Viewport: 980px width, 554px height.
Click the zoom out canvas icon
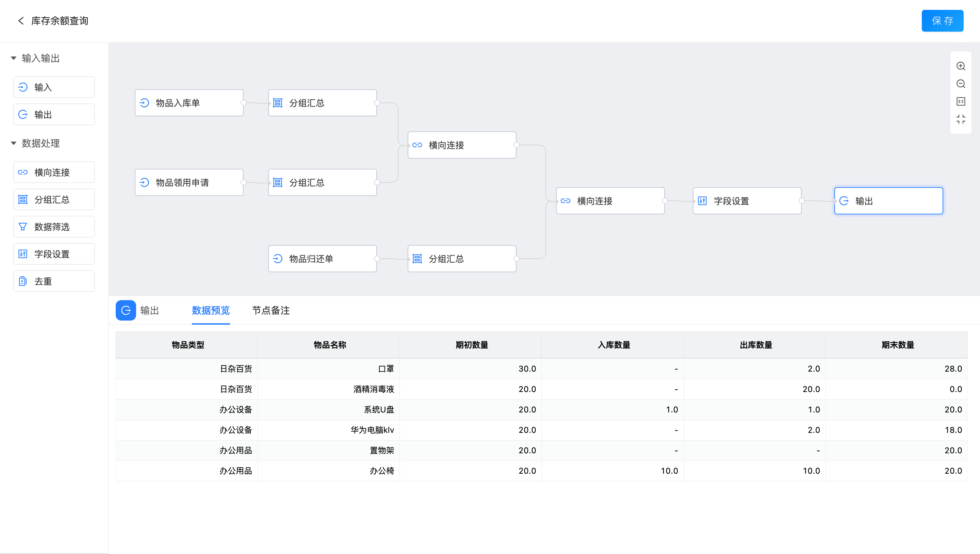click(x=961, y=84)
